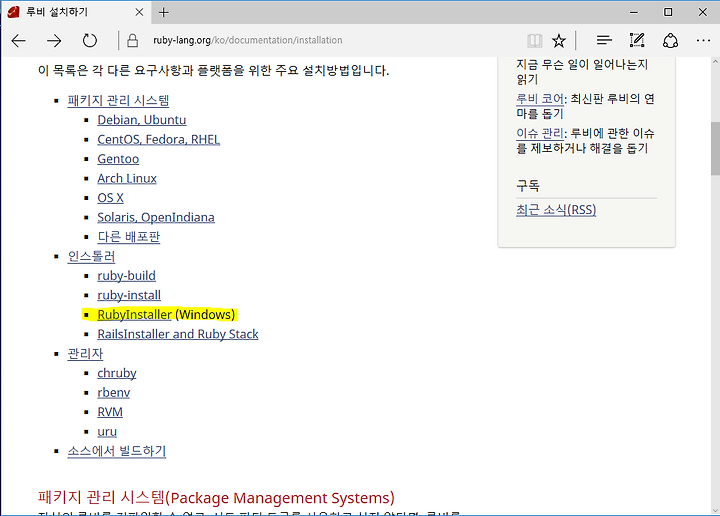Click the 구독 sidebar heading

pos(528,185)
